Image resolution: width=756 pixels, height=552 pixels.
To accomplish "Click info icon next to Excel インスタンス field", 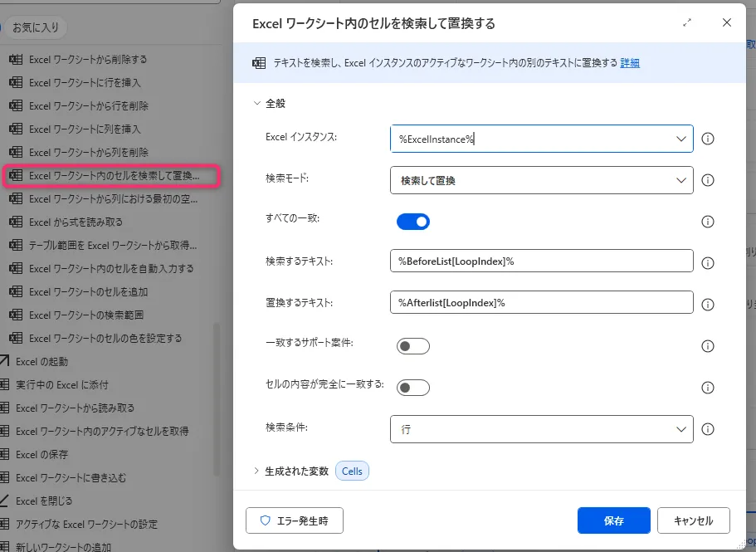I will [708, 139].
